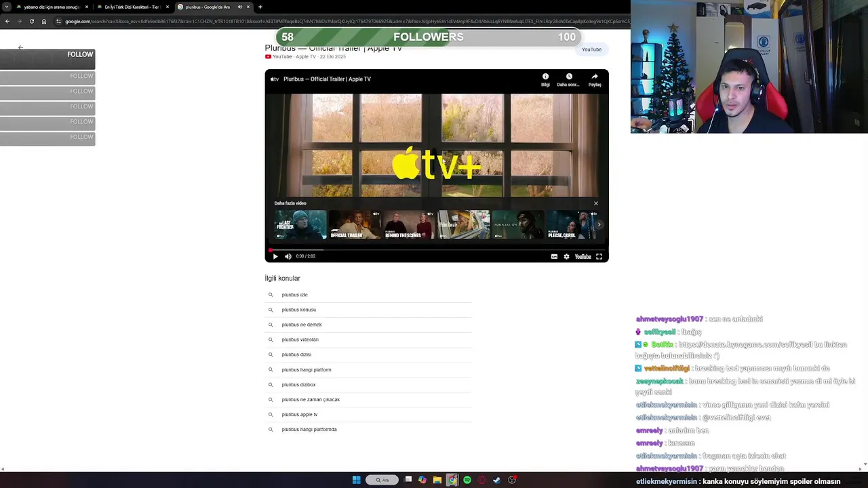868x488 pixels.
Task: Mute the pluribus tab audio icon
Action: [240, 7]
